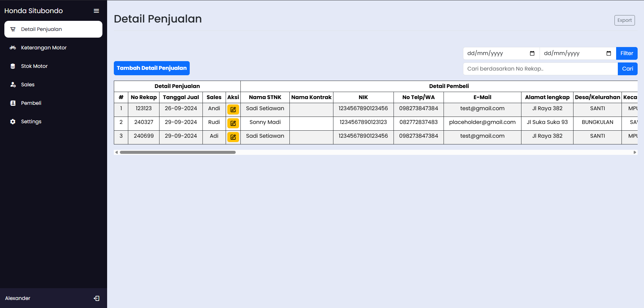Go to the Pembeli page
Viewport: 644px width, 308px height.
[31, 103]
